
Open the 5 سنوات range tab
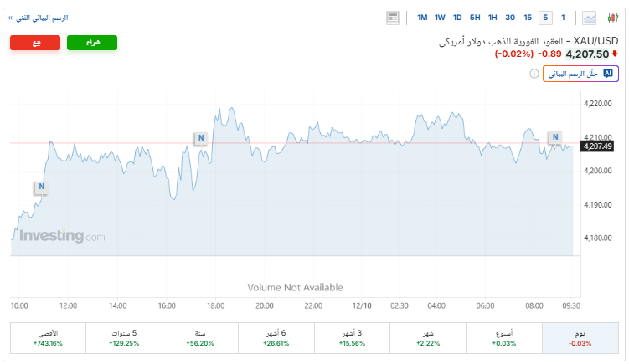124,337
